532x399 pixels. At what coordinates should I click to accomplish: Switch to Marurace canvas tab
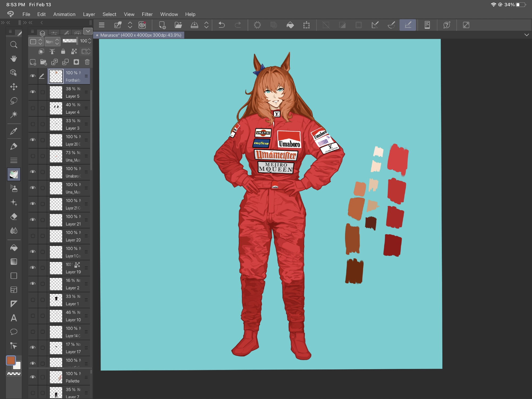[x=140, y=35]
